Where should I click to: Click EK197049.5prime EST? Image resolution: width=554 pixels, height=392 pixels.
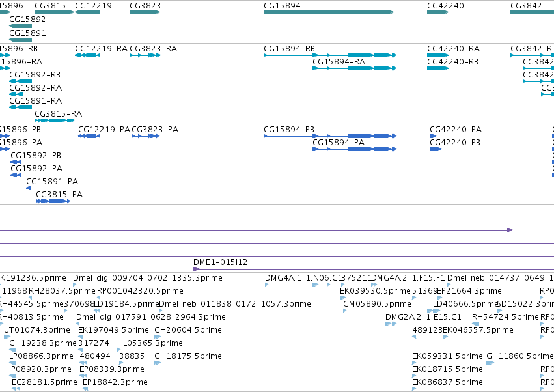point(81,337)
